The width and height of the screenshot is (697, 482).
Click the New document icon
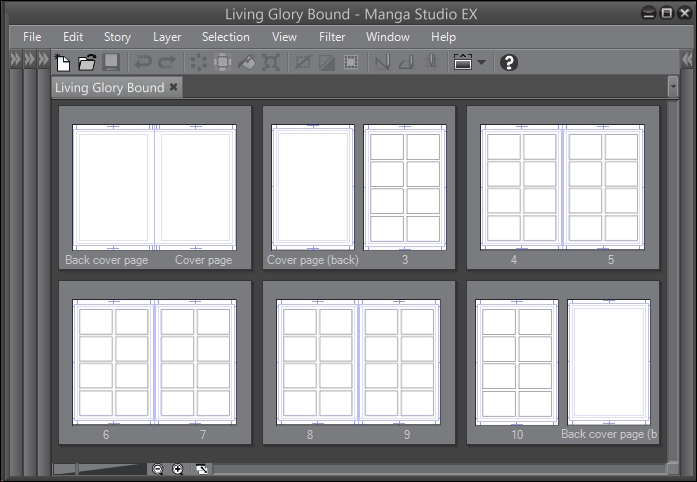pyautogui.click(x=62, y=62)
